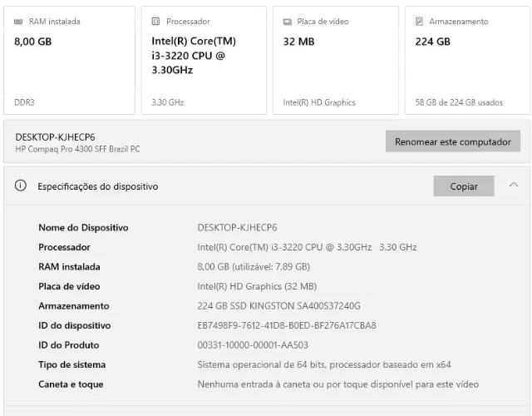Select the 32 MB video memory value
The height and width of the screenshot is (416, 532).
(298, 42)
